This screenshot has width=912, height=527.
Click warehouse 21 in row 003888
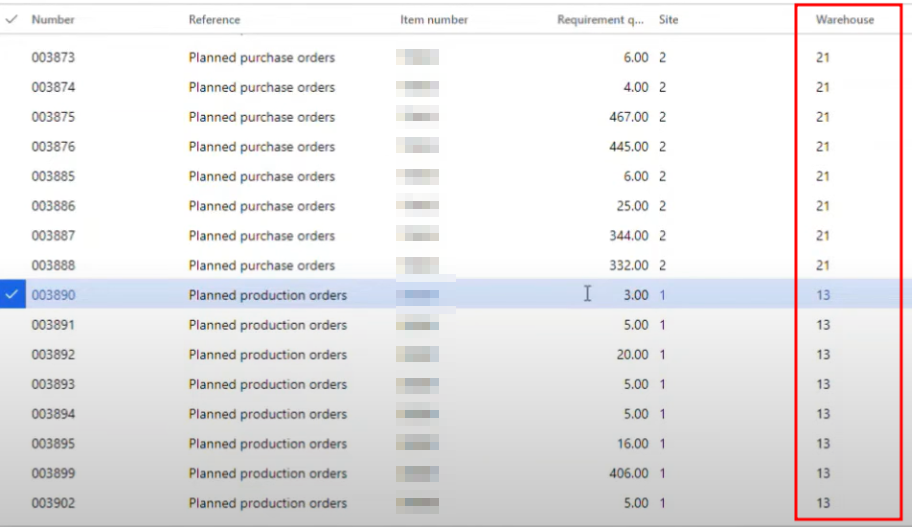click(822, 265)
